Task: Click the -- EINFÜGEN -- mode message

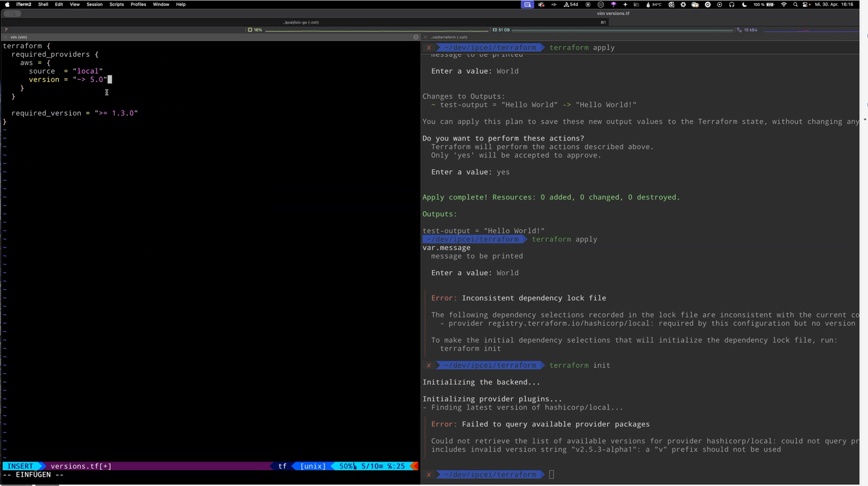Action: coord(34,475)
